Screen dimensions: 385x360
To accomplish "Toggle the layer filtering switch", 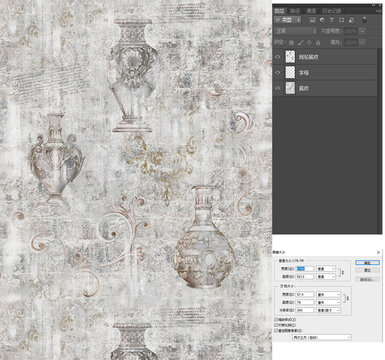I will 364,19.
